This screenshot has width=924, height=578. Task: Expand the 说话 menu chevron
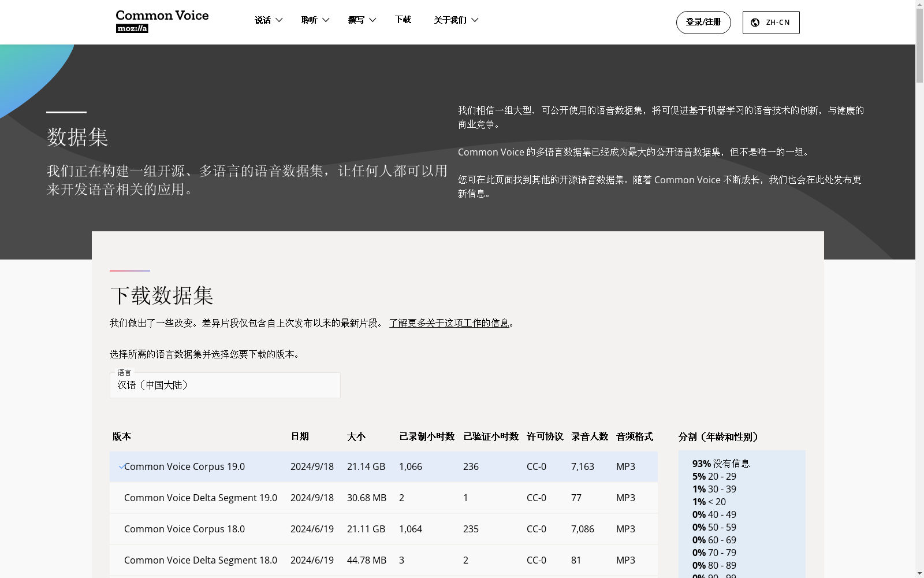point(279,20)
